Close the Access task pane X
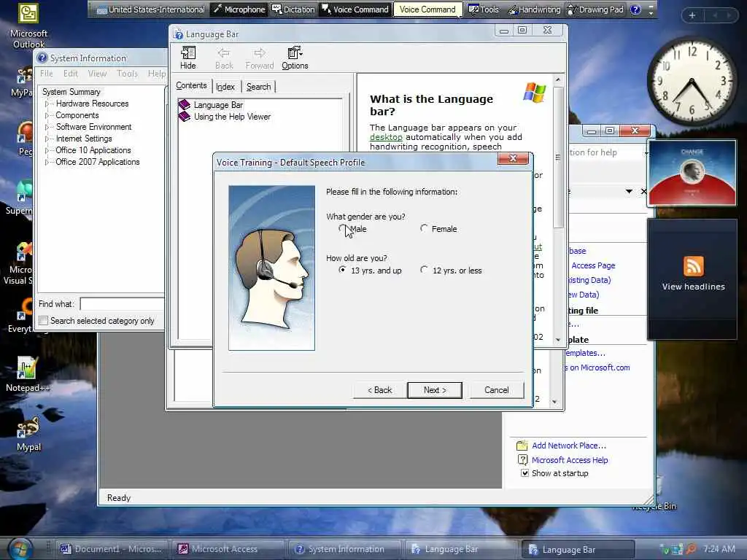Screen dimensions: 747x560 click(643, 192)
